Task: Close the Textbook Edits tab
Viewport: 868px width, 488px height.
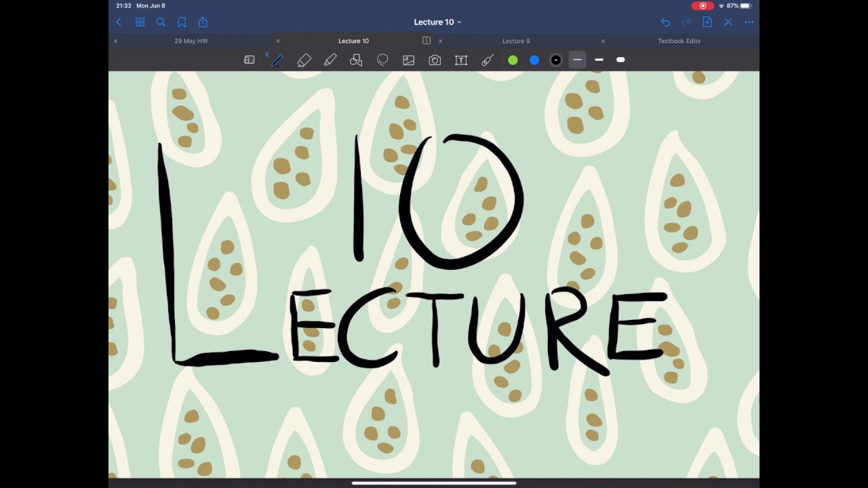Action: [603, 41]
